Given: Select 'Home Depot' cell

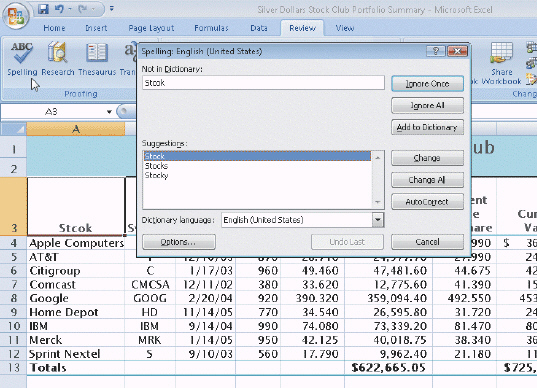Looking at the screenshot, I should coord(76,312).
